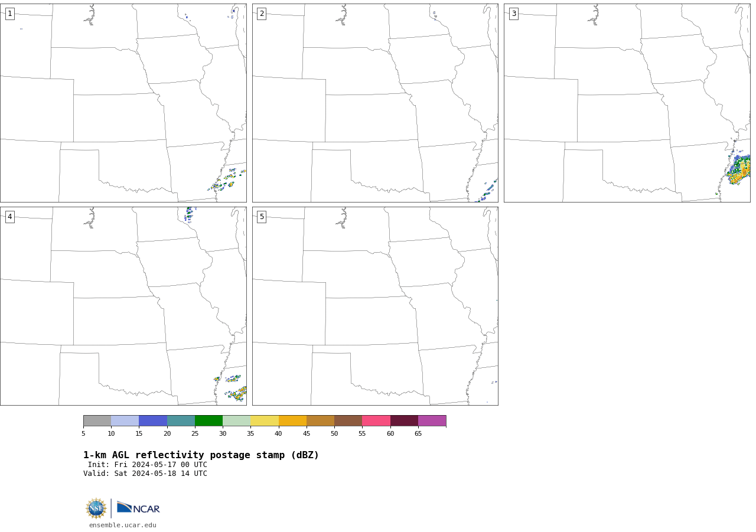Click the blue 15-20 dBZ swatch

(153, 421)
